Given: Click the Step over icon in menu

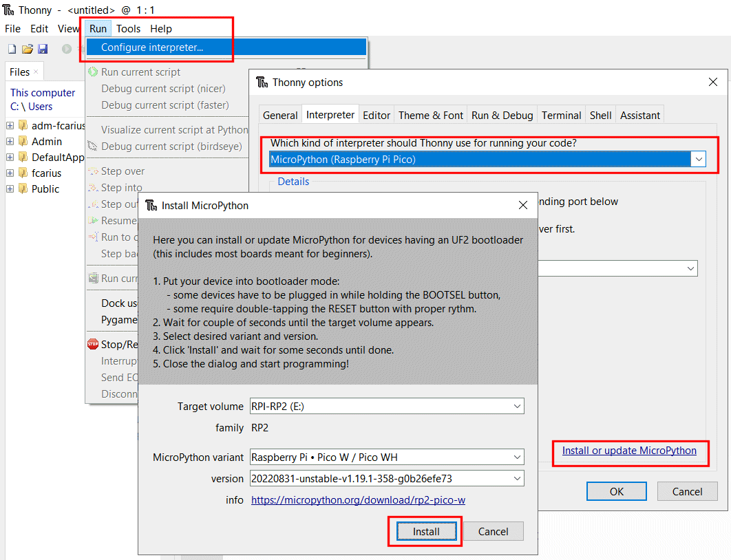Looking at the screenshot, I should coord(93,171).
